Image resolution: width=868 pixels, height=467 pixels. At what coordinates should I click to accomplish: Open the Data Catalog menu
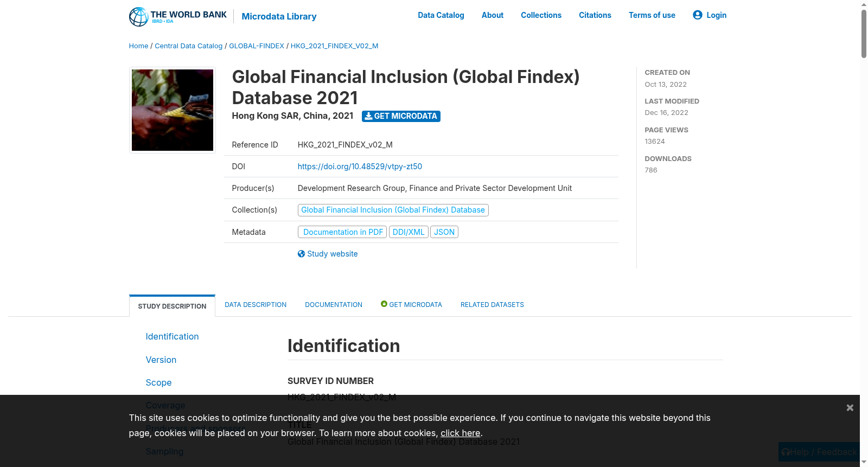pos(441,15)
